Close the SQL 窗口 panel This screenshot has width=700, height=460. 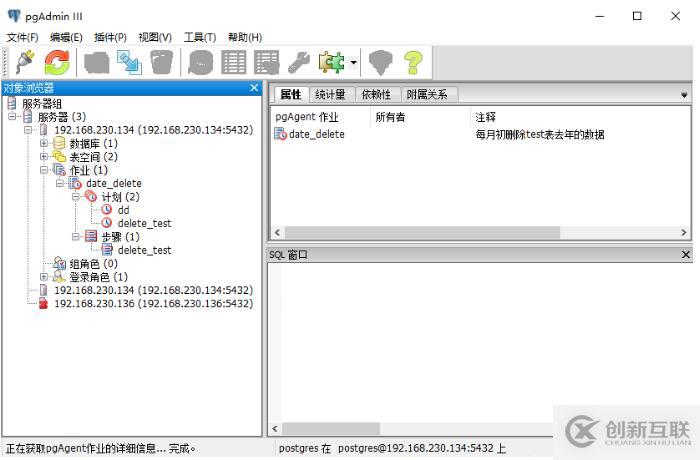coord(686,255)
